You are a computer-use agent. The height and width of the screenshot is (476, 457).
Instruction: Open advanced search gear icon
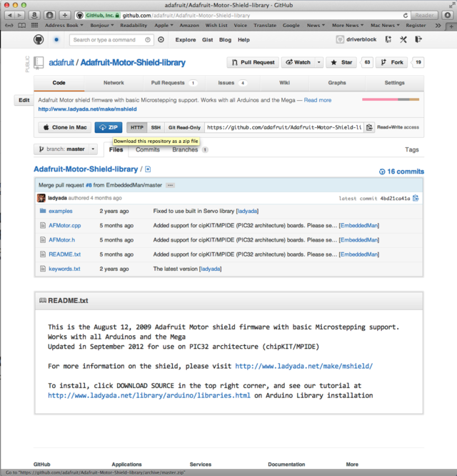click(161, 39)
